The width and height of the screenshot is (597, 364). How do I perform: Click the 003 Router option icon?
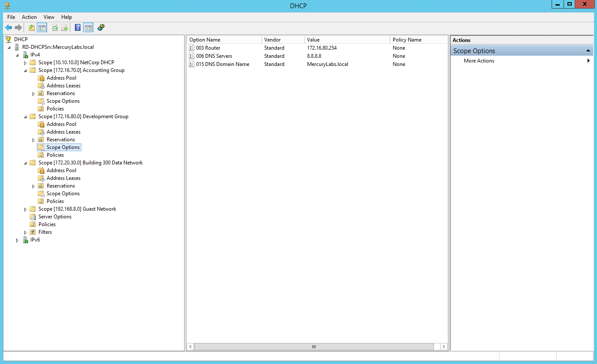point(191,48)
